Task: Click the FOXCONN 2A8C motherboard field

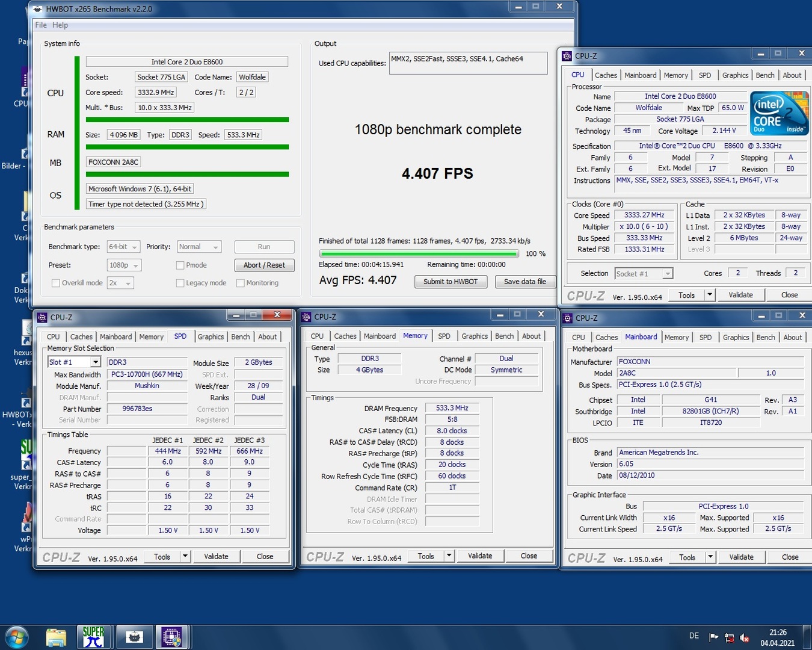Action: click(114, 162)
